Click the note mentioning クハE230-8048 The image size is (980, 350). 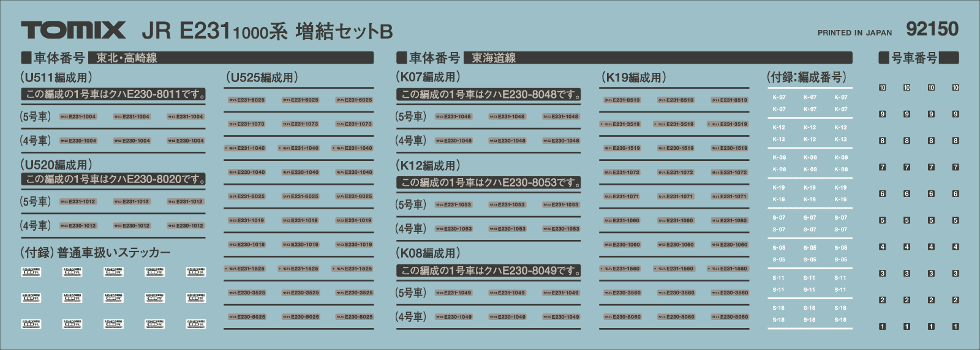(488, 95)
